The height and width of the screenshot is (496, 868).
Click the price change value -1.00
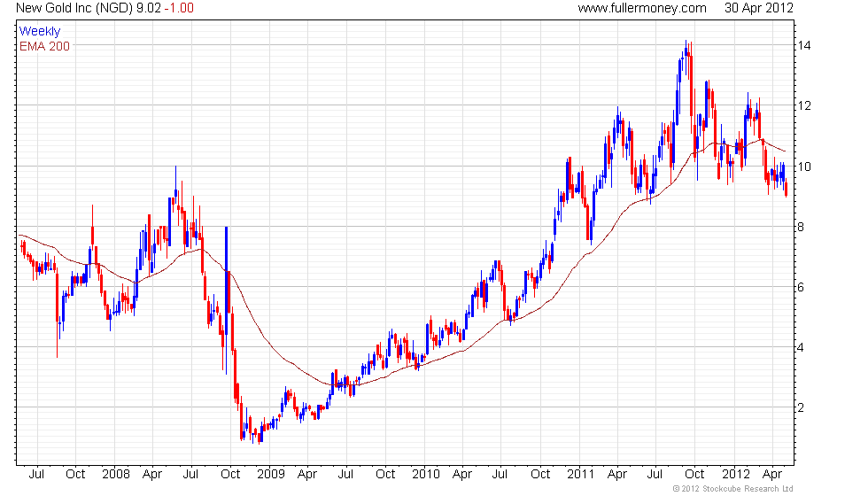tap(179, 8)
